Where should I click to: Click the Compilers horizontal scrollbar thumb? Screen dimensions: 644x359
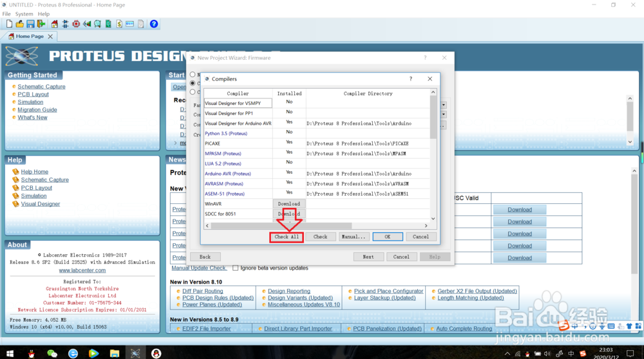point(281,226)
